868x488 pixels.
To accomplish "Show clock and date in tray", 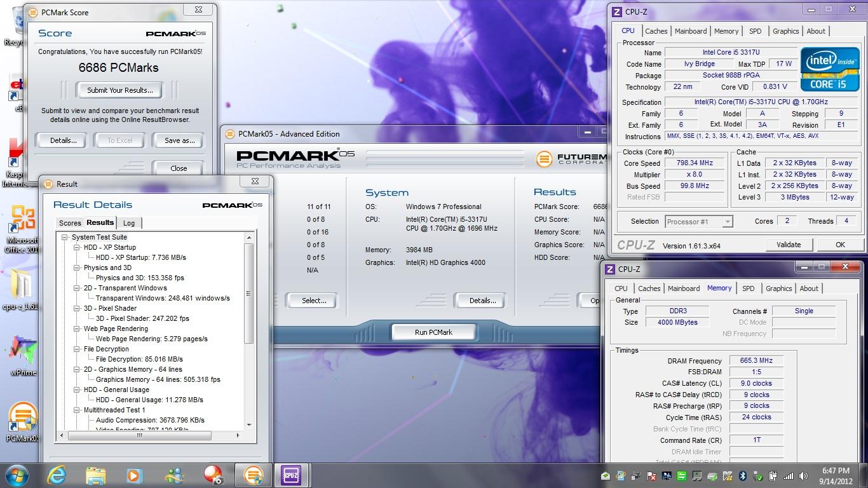I will point(836,476).
